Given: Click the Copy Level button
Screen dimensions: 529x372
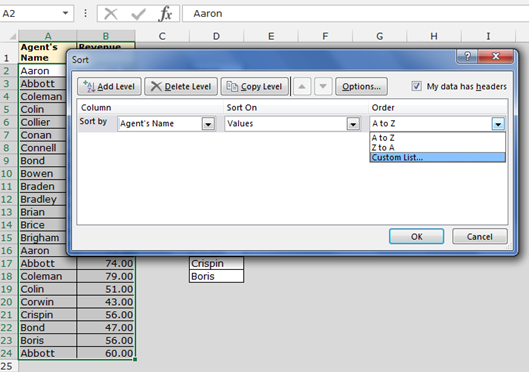Looking at the screenshot, I should [255, 87].
